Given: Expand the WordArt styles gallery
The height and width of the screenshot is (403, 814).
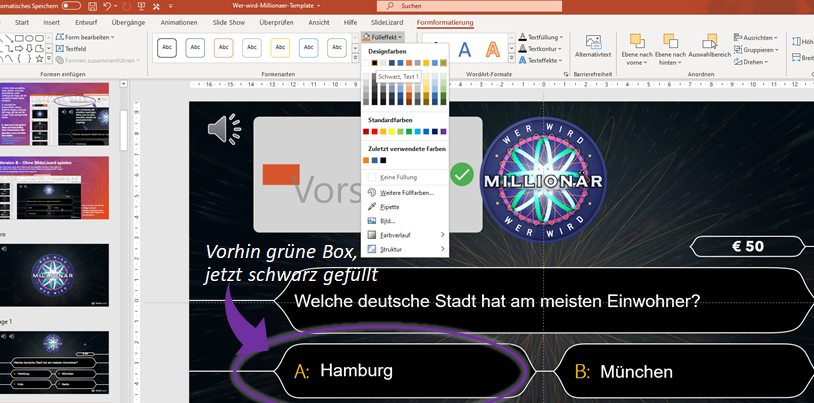Looking at the screenshot, I should coord(511,60).
